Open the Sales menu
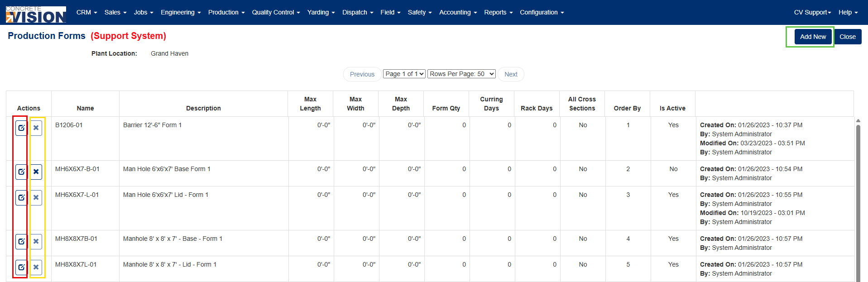The image size is (868, 282). pyautogui.click(x=115, y=12)
